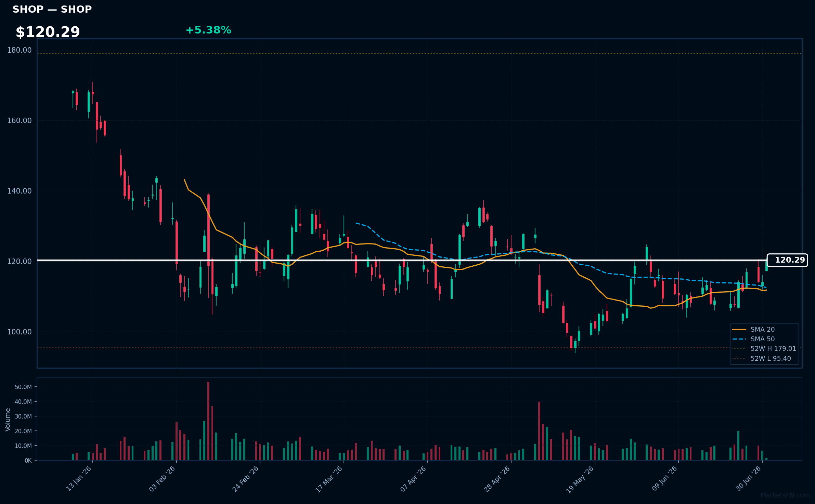Click the orange SMA 20 legend line swatch

(x=739, y=329)
